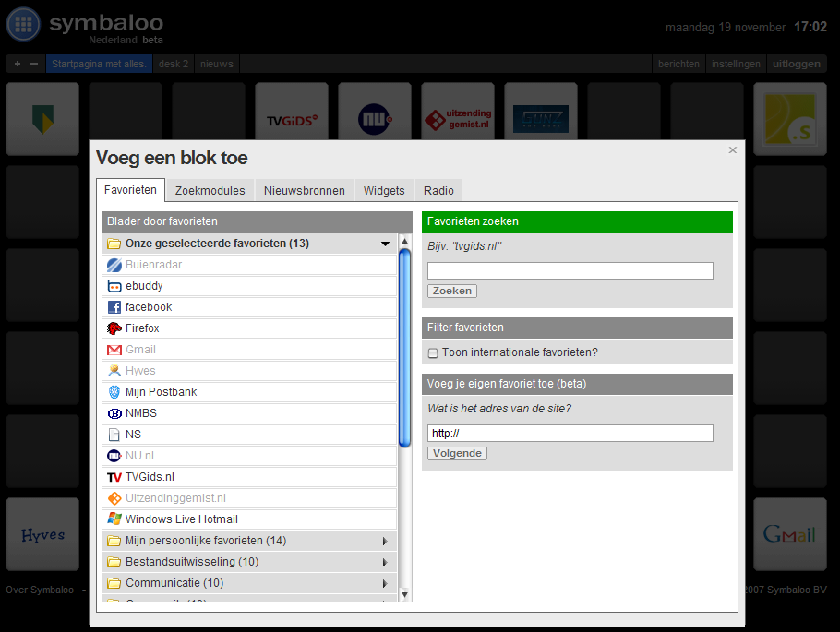Screen dimensions: 840x632
Task: Focus the site address field containing http://
Action: point(570,434)
